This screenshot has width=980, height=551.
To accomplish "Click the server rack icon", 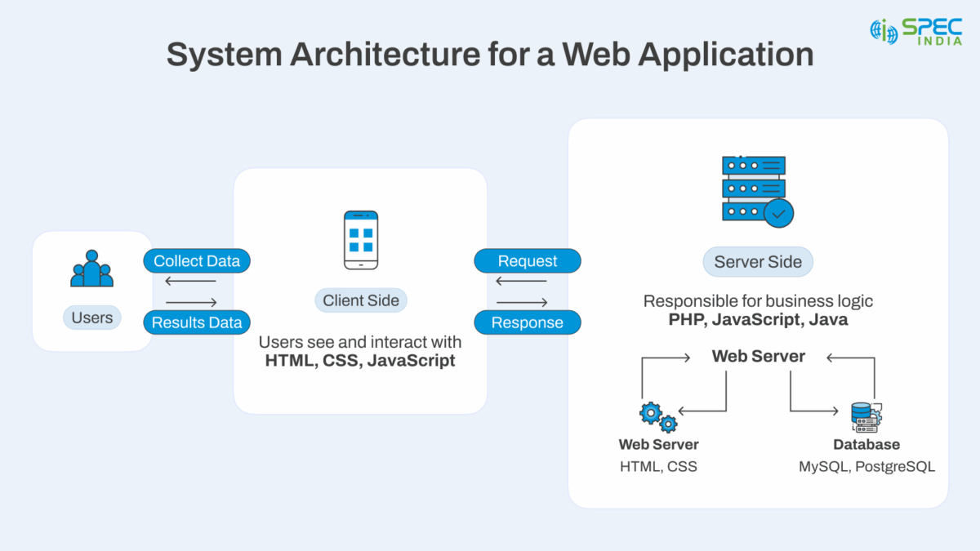I will tap(757, 191).
